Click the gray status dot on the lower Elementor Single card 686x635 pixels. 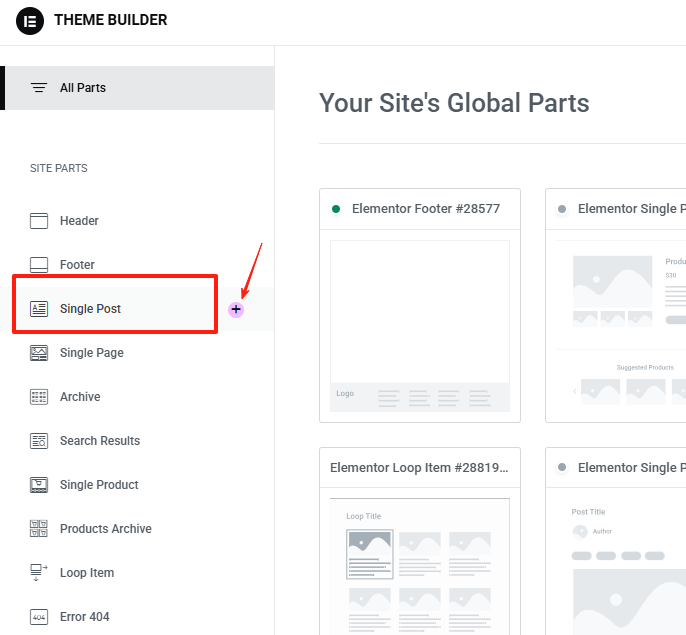click(x=562, y=468)
